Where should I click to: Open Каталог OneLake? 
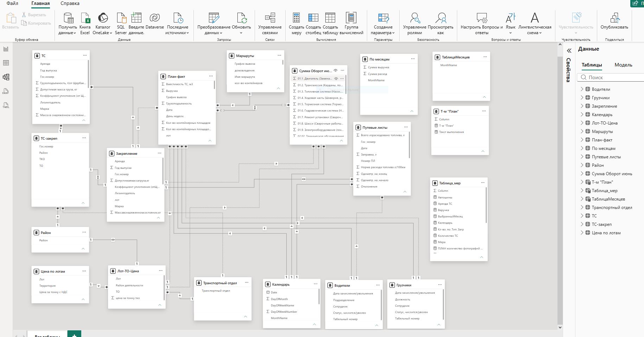point(102,24)
